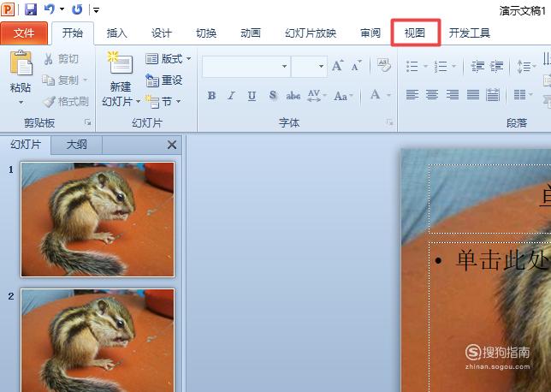Switch to the 开始 (Home) ribbon tab

click(x=73, y=33)
